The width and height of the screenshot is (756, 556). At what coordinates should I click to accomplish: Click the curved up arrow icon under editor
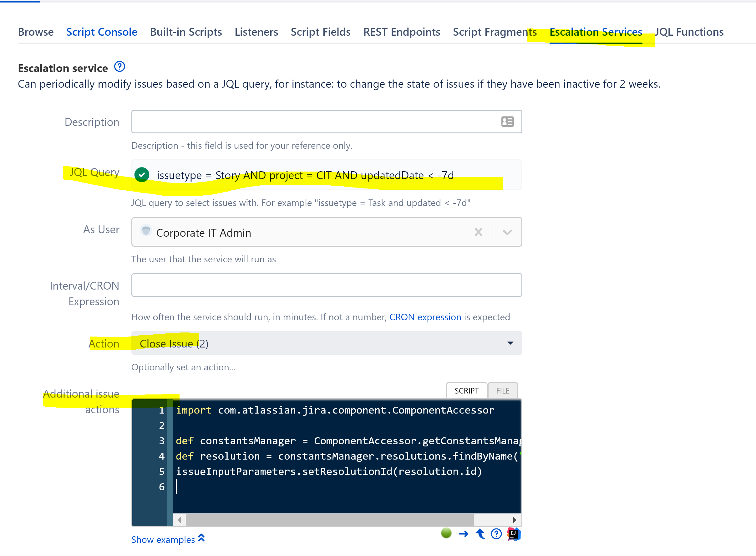coord(480,534)
